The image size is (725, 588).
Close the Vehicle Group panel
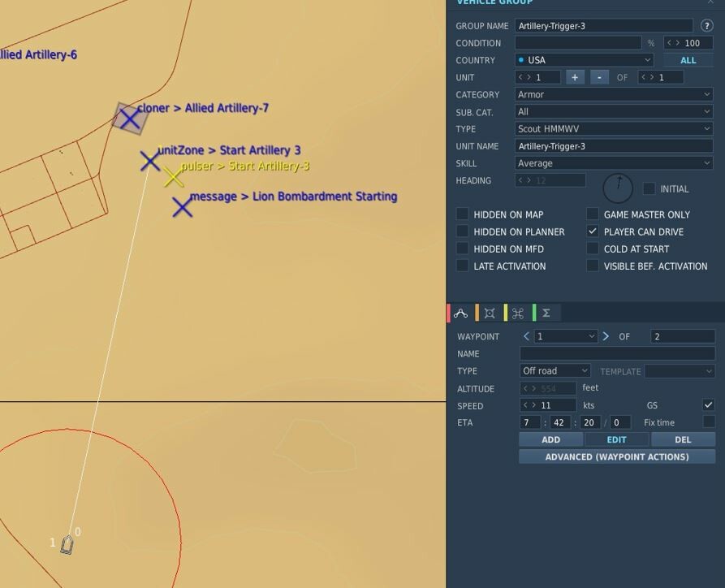coord(710,2)
